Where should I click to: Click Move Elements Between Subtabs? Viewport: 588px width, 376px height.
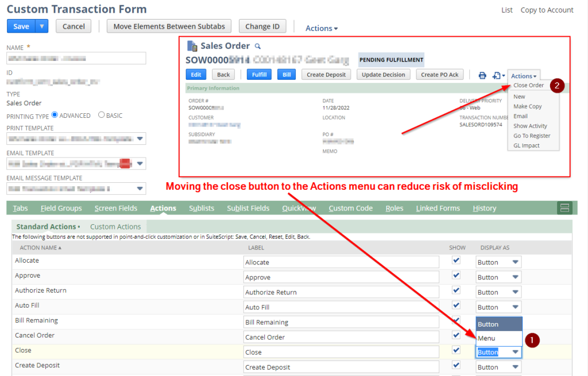tap(169, 26)
